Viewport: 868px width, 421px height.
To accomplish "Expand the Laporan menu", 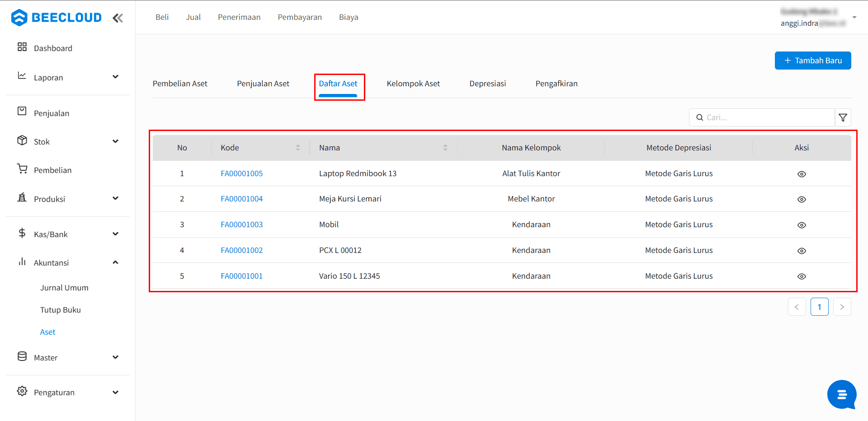I will tap(115, 77).
